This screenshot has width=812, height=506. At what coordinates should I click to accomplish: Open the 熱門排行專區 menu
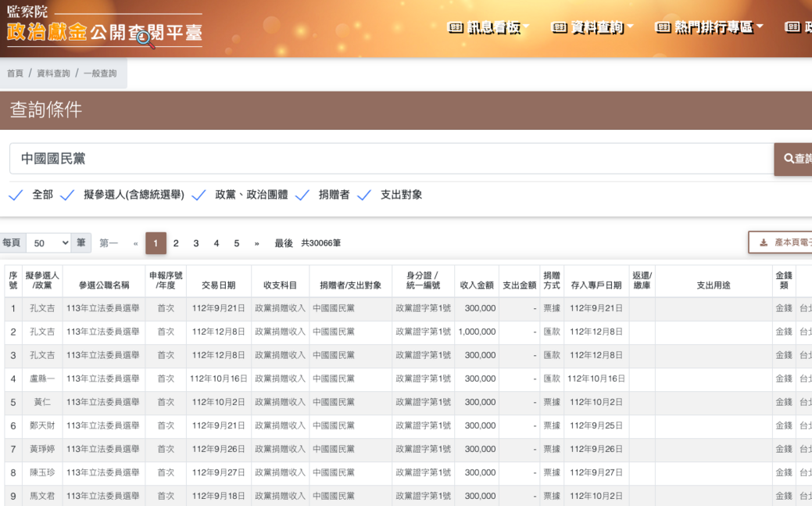pyautogui.click(x=709, y=27)
